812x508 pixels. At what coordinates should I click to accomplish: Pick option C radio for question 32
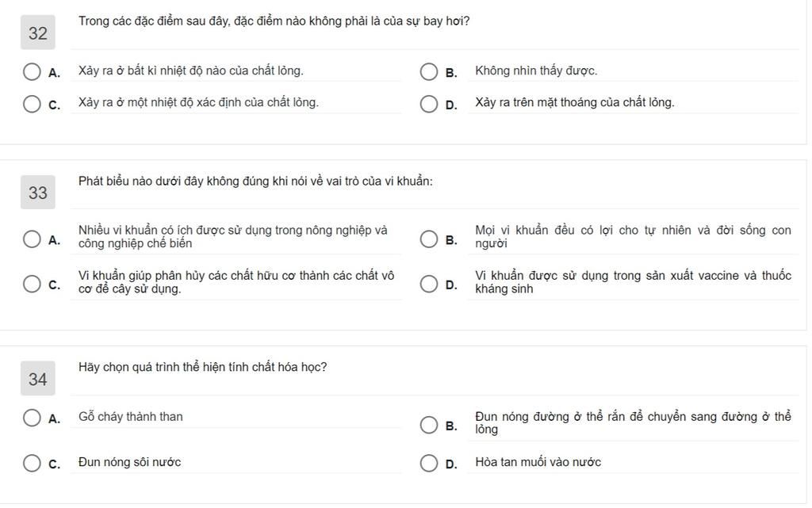click(x=32, y=104)
